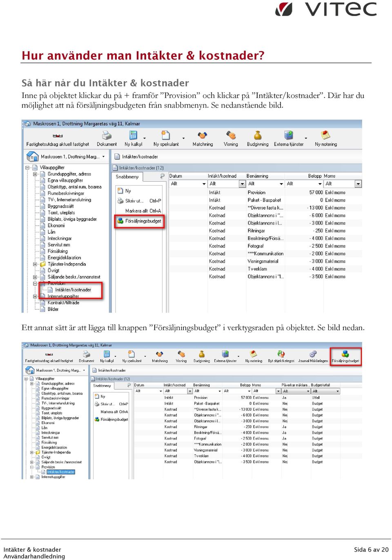
Task: Open Moms filter dropdown in upper screenshot
Action: point(359,184)
